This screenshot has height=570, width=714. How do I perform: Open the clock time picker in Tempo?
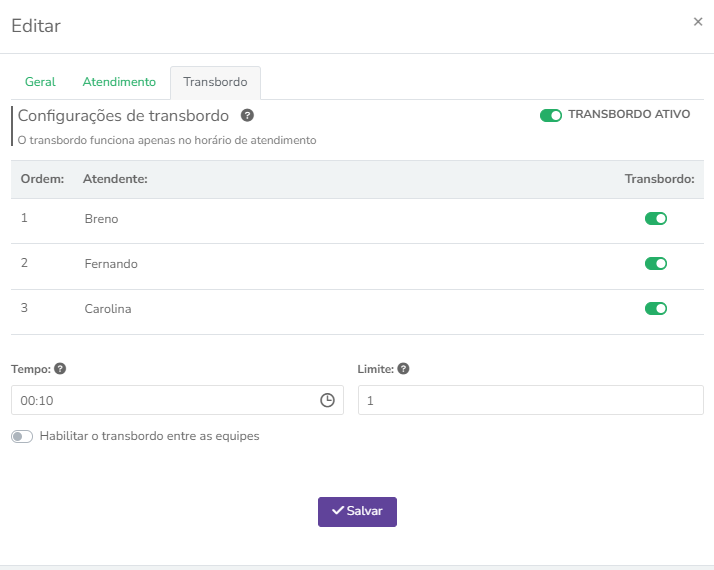(x=327, y=400)
